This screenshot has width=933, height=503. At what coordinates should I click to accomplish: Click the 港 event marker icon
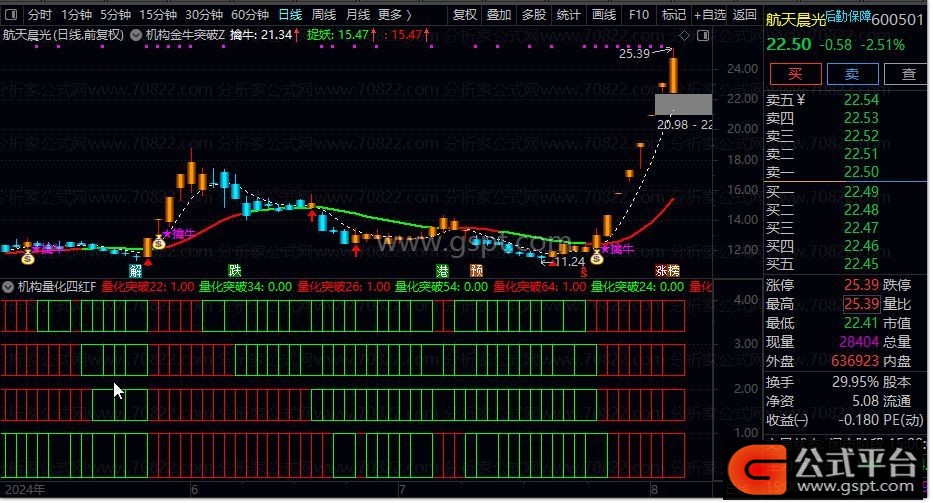pos(442,271)
